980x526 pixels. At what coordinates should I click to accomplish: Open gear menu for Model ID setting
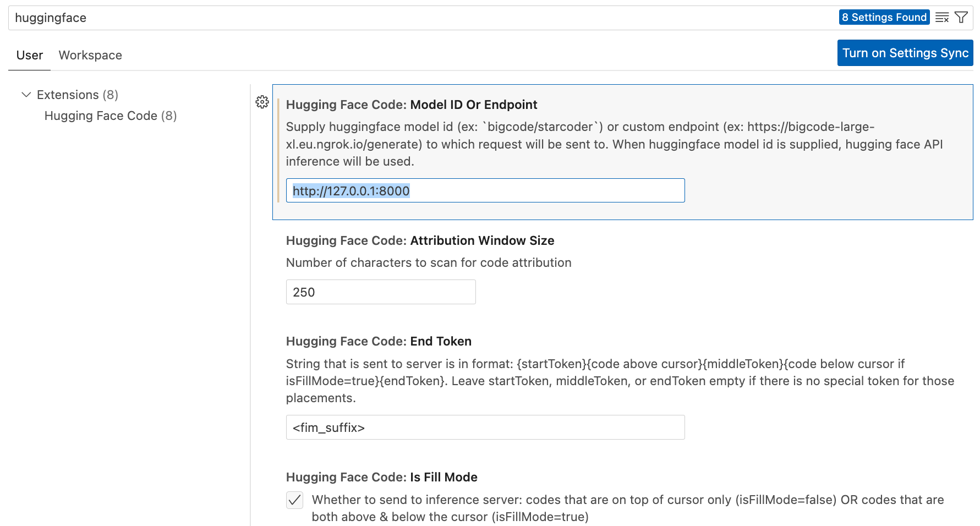point(262,102)
